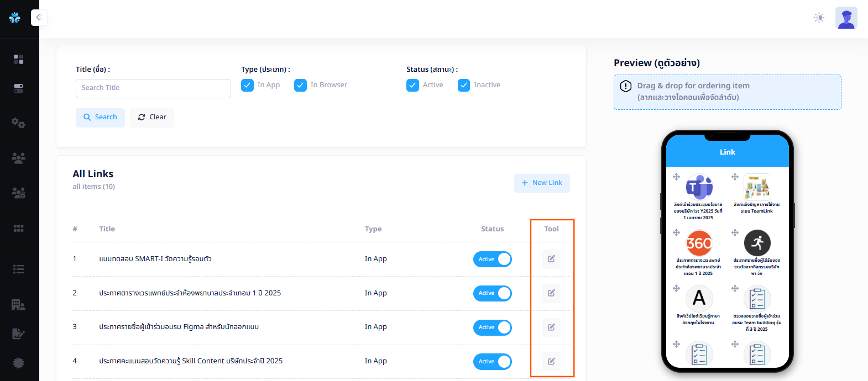Disable Active toggle for row 2

492,293
